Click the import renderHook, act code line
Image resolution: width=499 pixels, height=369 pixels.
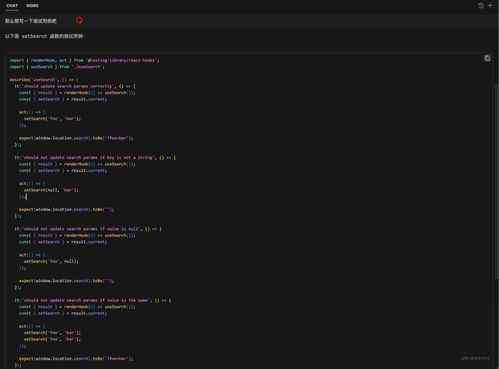point(84,60)
